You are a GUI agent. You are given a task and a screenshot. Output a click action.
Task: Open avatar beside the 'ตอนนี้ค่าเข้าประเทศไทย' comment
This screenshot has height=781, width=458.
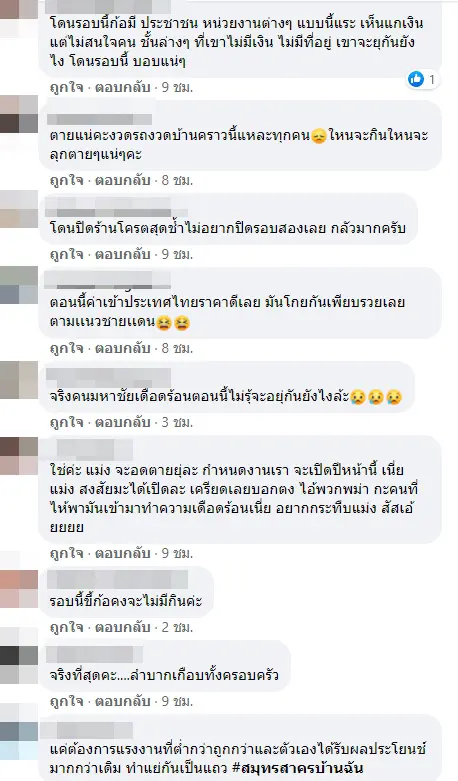pos(19,285)
